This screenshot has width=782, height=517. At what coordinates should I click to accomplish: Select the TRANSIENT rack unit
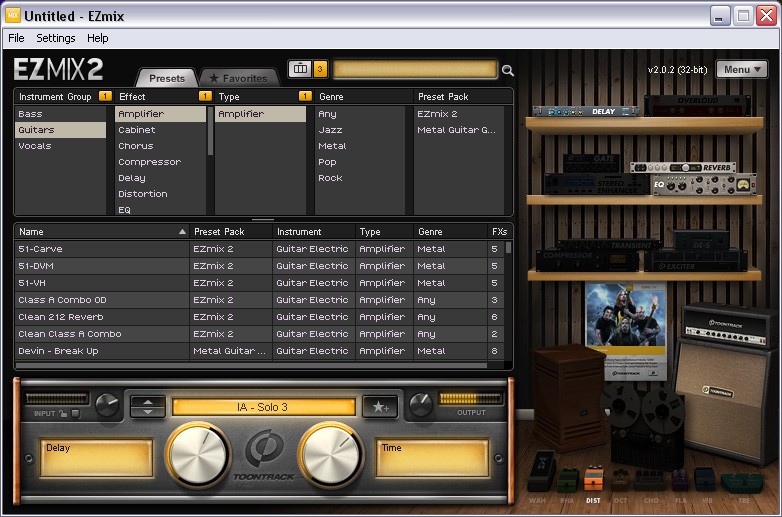click(609, 245)
